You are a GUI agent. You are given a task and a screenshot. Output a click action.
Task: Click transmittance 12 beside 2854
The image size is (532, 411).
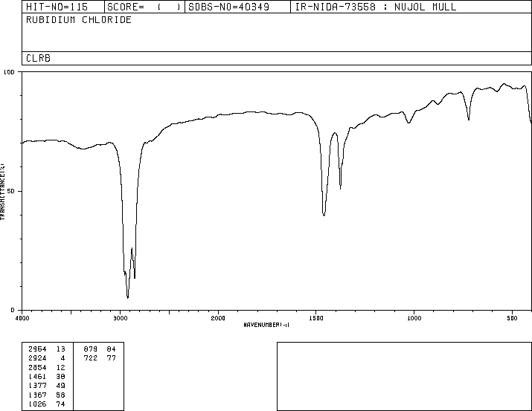(x=61, y=367)
